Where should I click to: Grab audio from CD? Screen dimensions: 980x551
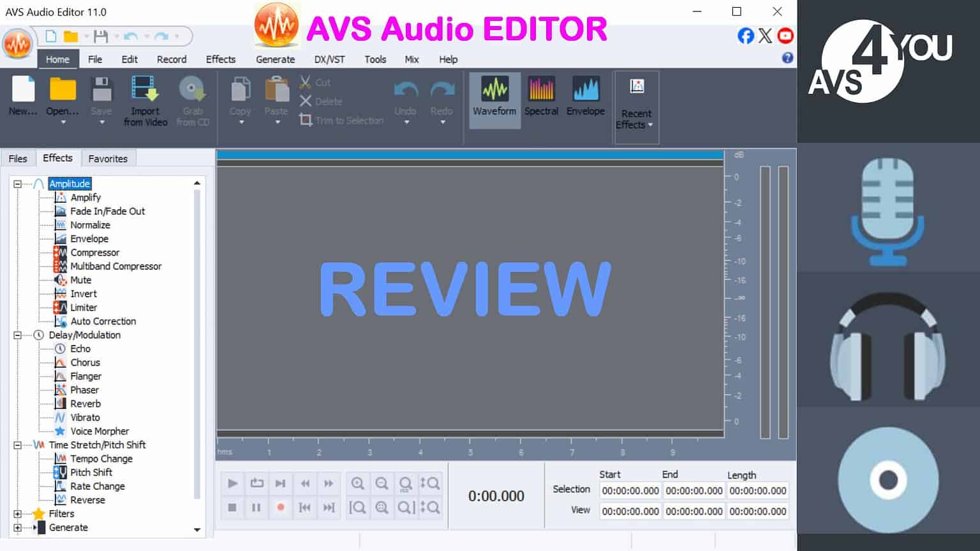point(192,99)
